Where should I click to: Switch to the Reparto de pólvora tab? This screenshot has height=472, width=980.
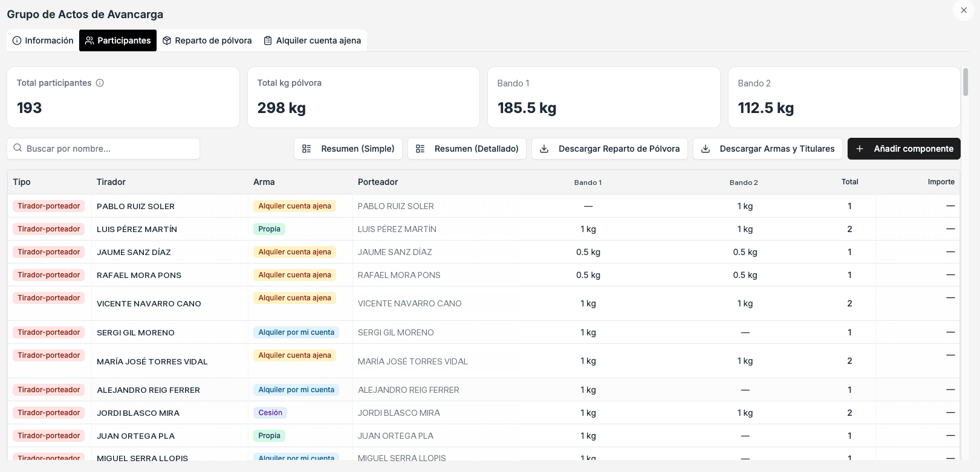click(207, 40)
